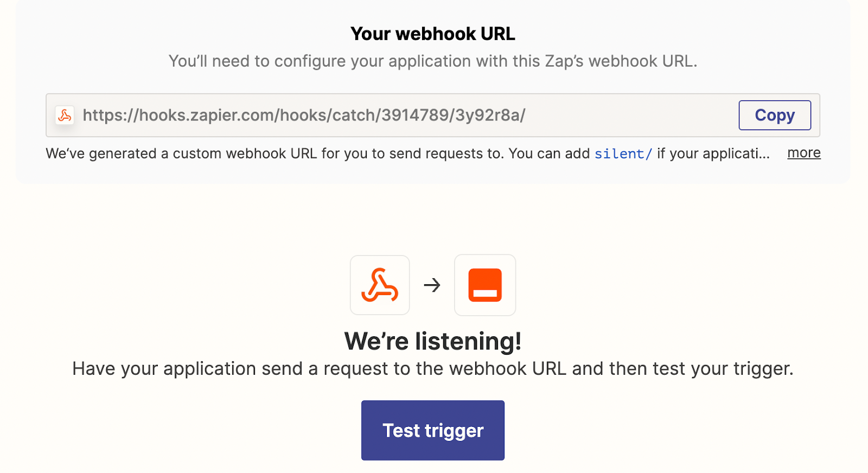Screen dimensions: 868x473
Task: Open the Webhooks app icon above We're listening
Action: coord(379,285)
